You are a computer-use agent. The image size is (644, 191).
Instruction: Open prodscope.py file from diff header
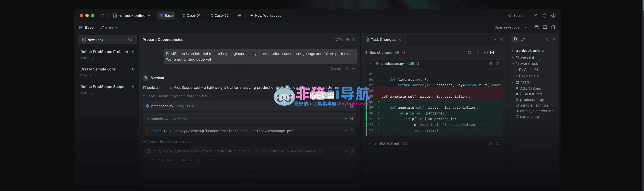click(498, 64)
